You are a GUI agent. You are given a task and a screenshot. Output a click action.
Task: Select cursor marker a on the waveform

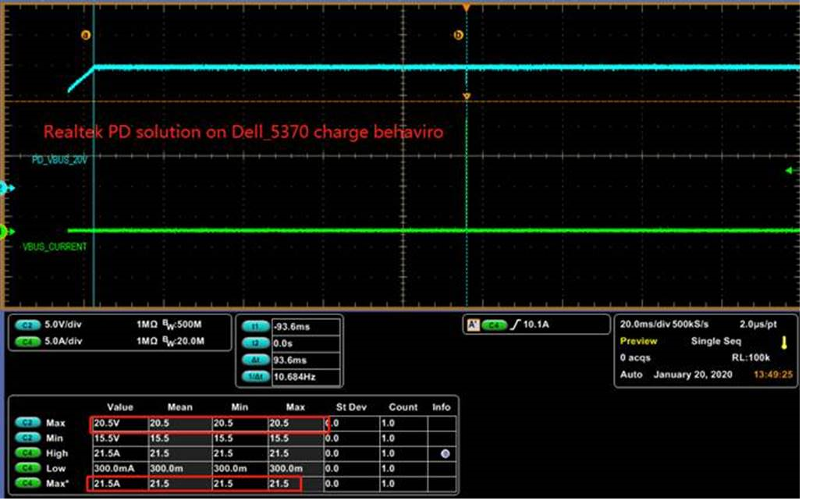point(87,36)
